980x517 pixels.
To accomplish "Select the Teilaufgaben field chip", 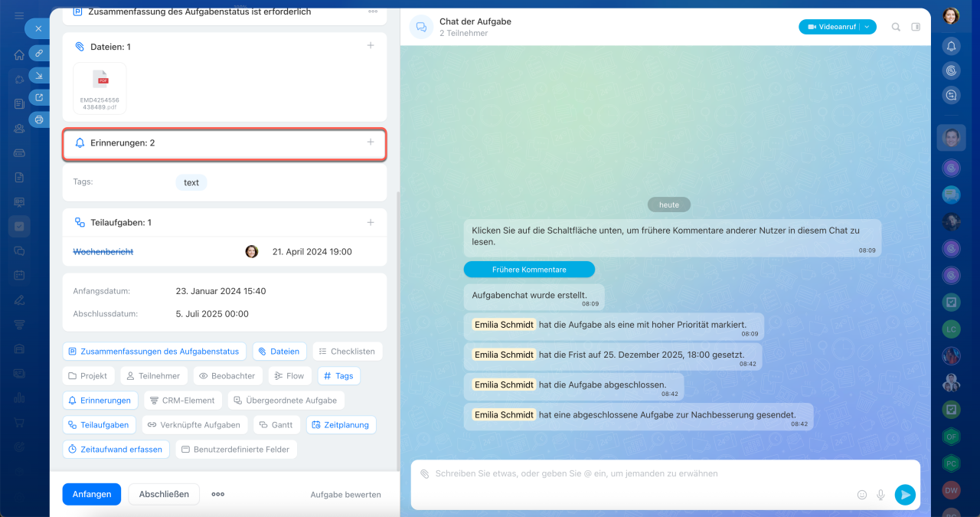I will click(100, 425).
